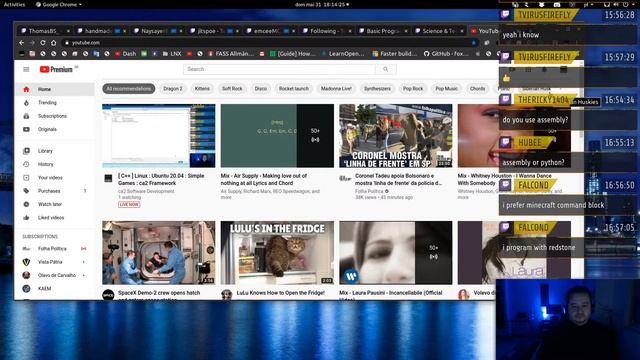Close the ThomasBS browser tab
The width and height of the screenshot is (640, 360).
tap(68, 31)
